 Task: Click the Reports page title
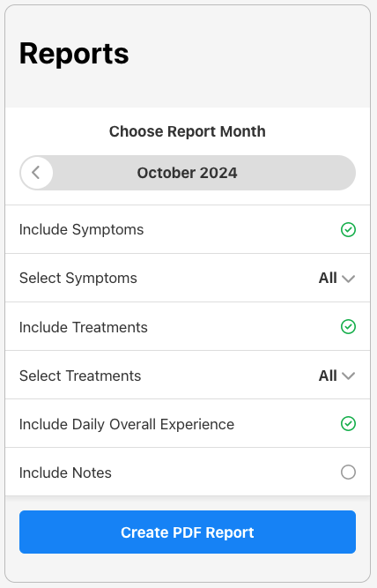coord(74,54)
